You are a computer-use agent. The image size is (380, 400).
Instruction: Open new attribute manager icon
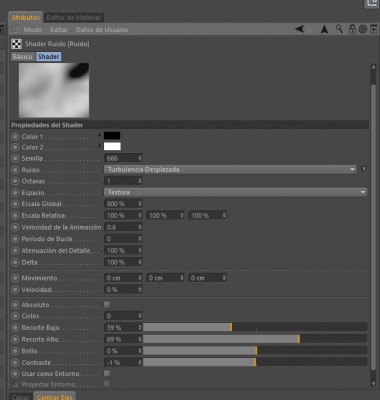[374, 29]
